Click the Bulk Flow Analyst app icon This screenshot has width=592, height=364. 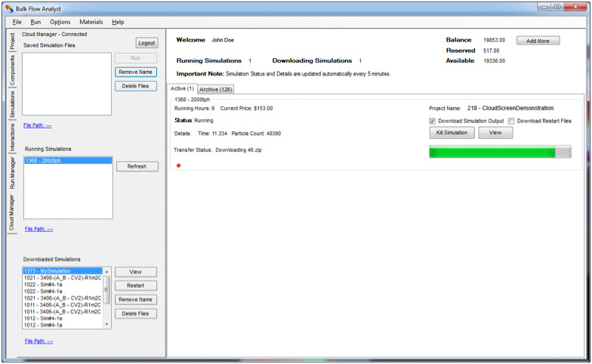8,8
